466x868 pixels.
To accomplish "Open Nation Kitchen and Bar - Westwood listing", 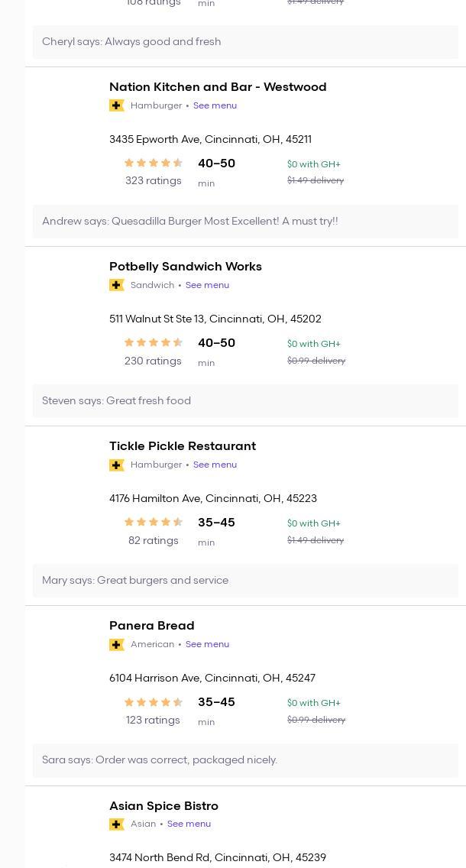I will pyautogui.click(x=218, y=87).
